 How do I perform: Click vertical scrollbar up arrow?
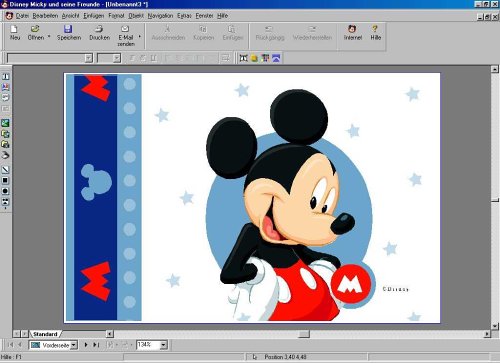click(495, 69)
